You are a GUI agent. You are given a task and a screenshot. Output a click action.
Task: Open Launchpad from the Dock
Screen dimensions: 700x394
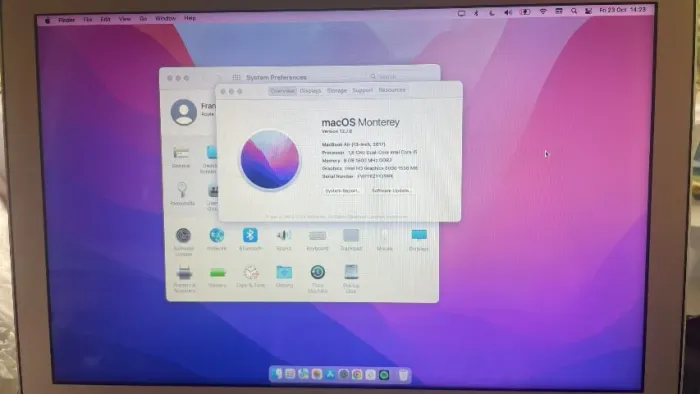(290, 374)
